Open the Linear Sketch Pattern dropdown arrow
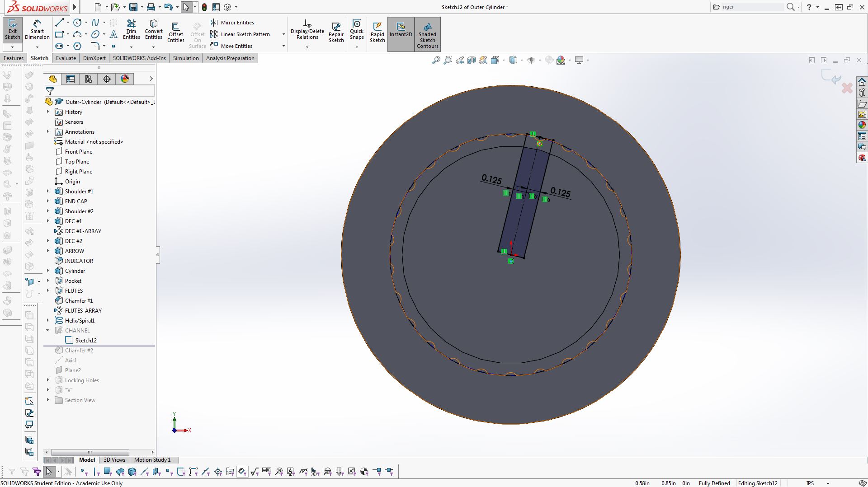The image size is (868, 487). click(x=283, y=34)
